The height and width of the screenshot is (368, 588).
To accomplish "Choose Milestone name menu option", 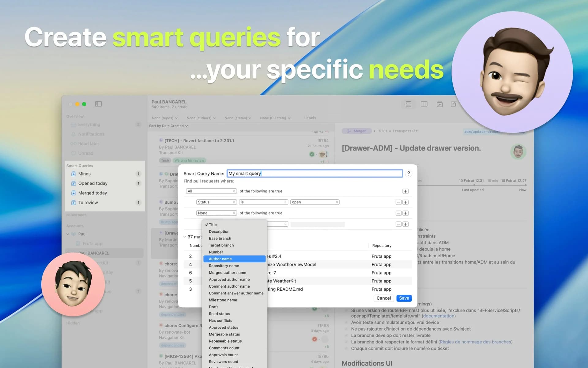I will pos(223,300).
